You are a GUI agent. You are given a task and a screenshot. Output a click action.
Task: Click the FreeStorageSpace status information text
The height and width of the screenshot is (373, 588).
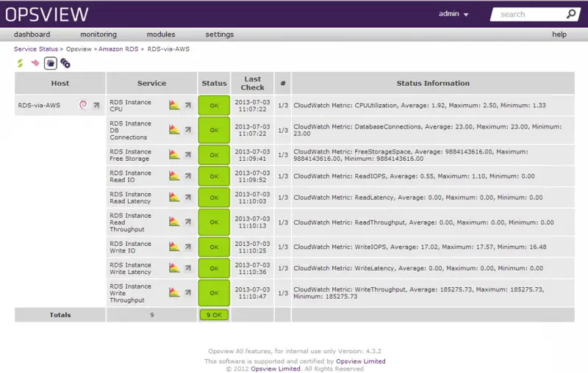411,155
